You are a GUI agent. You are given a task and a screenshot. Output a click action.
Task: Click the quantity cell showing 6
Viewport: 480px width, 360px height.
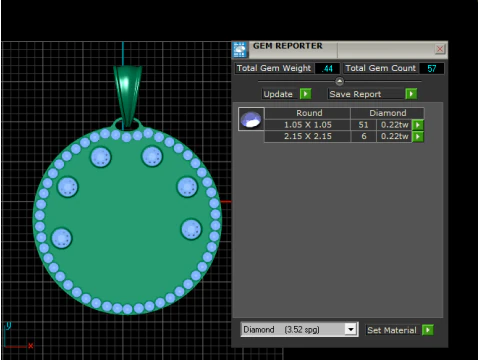coord(363,136)
